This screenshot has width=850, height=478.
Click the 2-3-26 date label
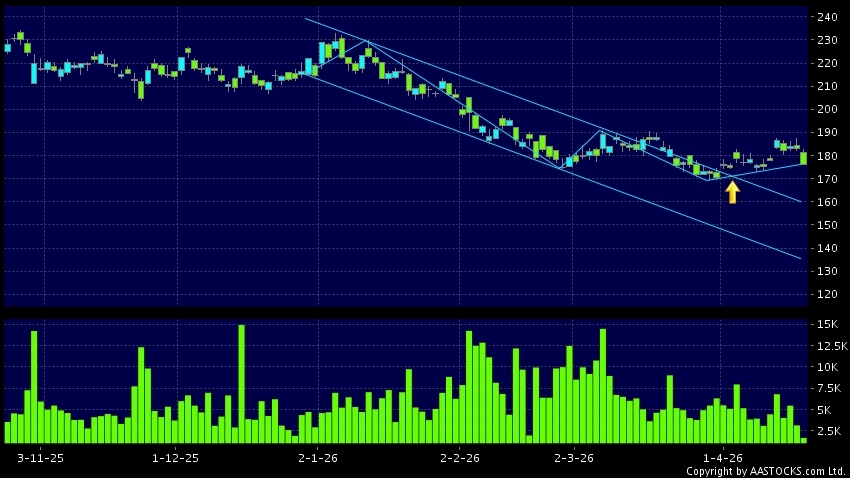click(574, 457)
